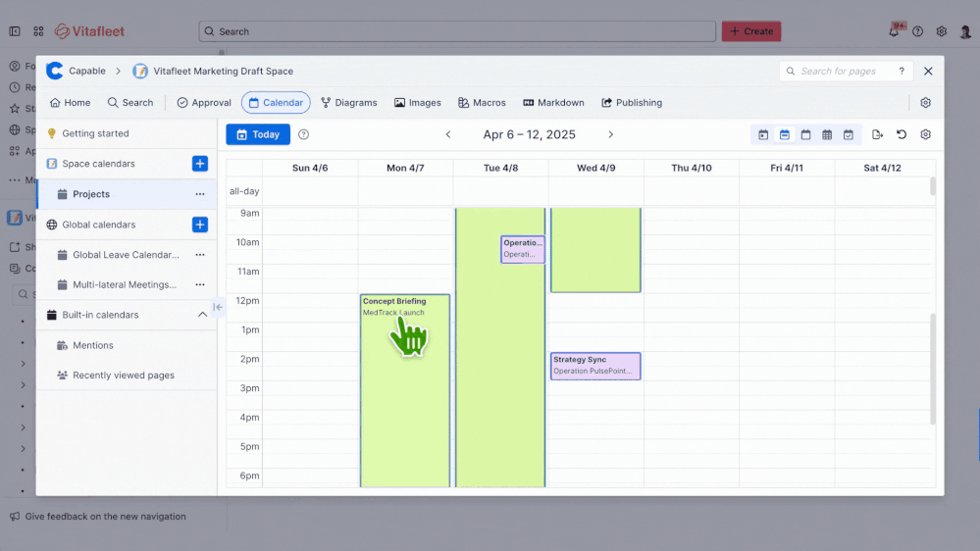
Task: Open Getting started in the sidebar
Action: pos(127,133)
